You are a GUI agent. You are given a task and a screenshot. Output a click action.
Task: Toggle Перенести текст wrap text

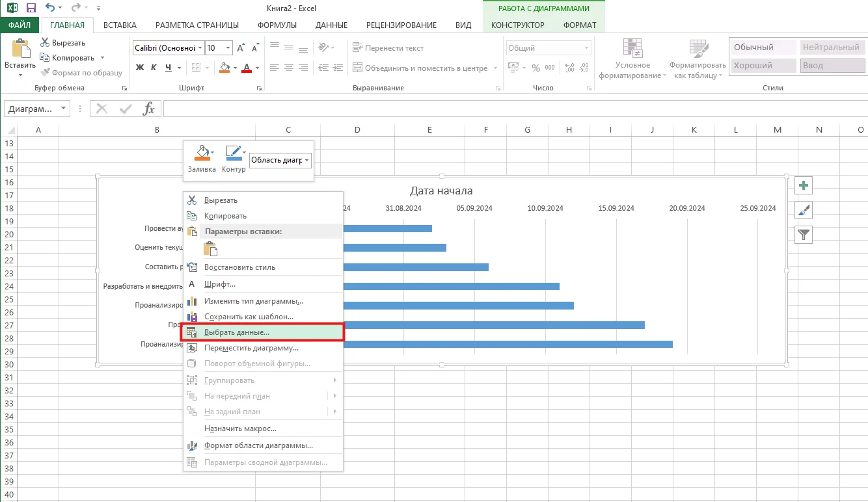click(x=388, y=48)
